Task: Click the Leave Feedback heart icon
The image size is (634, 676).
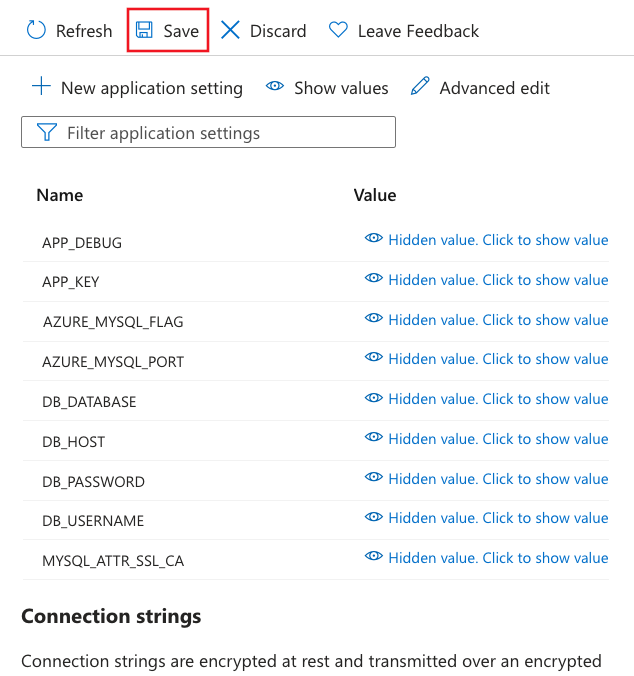Action: tap(338, 31)
